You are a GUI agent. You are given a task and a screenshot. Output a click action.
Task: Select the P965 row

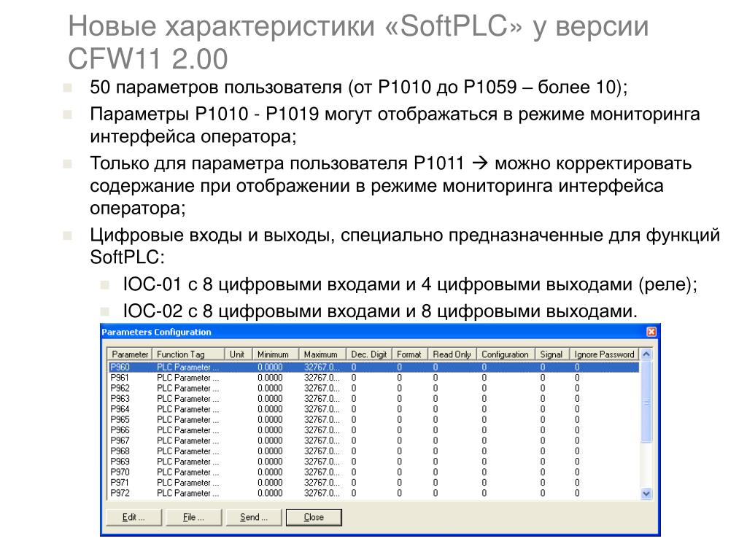tap(374, 419)
